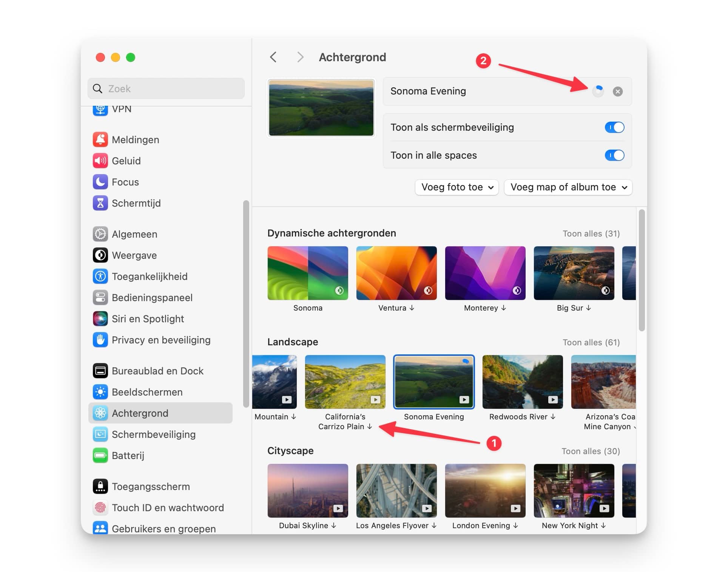Open Meldingen in the sidebar
Image resolution: width=728 pixels, height=572 pixels.
point(160,140)
